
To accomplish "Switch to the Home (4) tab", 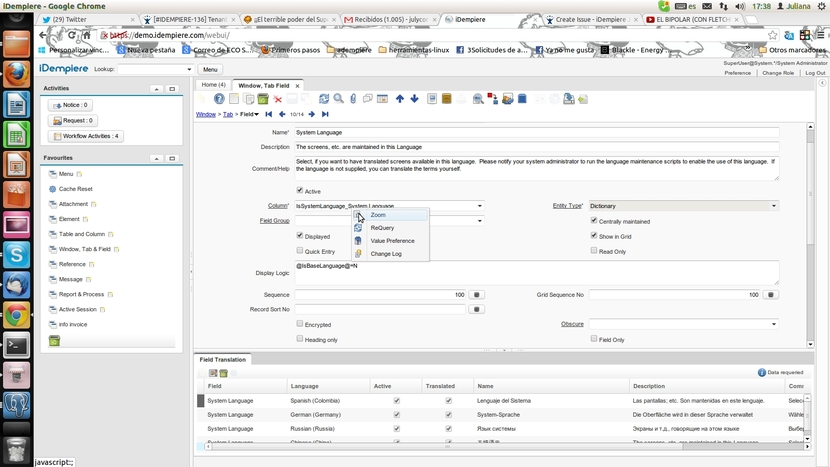I will tap(213, 85).
